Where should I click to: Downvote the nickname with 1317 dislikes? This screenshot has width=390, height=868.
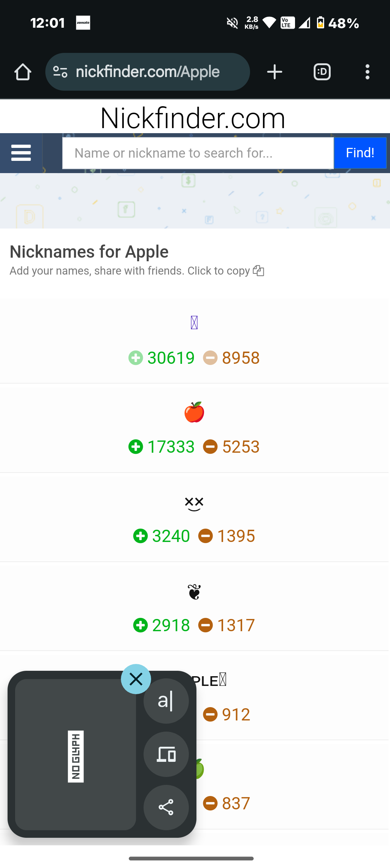[x=206, y=625]
